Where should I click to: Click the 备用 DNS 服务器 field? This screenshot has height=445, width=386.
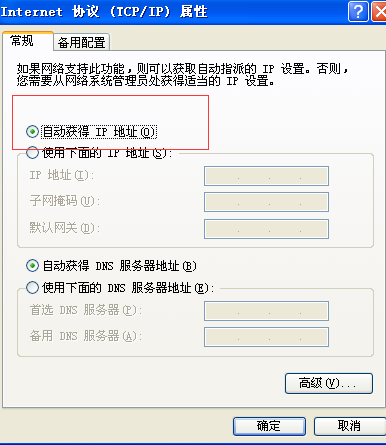pyautogui.click(x=266, y=337)
